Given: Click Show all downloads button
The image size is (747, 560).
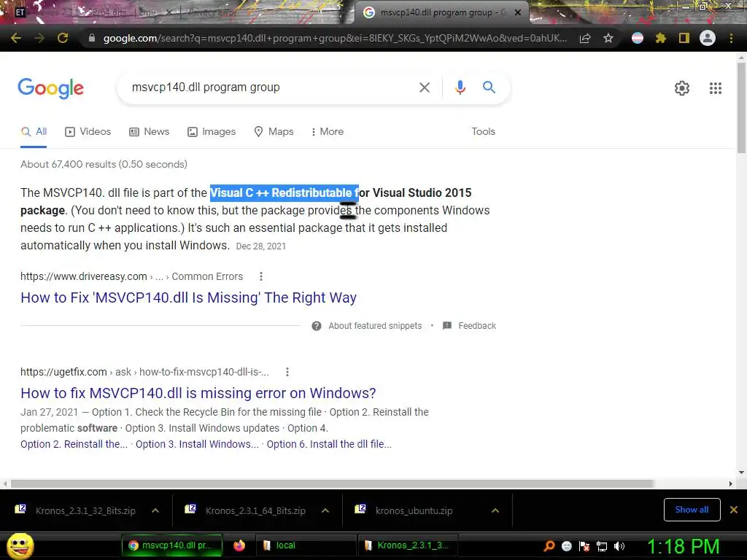Looking at the screenshot, I should [692, 510].
